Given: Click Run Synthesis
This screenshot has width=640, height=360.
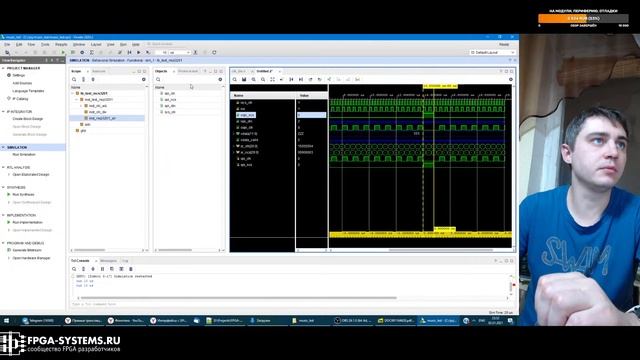Looking at the screenshot, I should coord(23,194).
